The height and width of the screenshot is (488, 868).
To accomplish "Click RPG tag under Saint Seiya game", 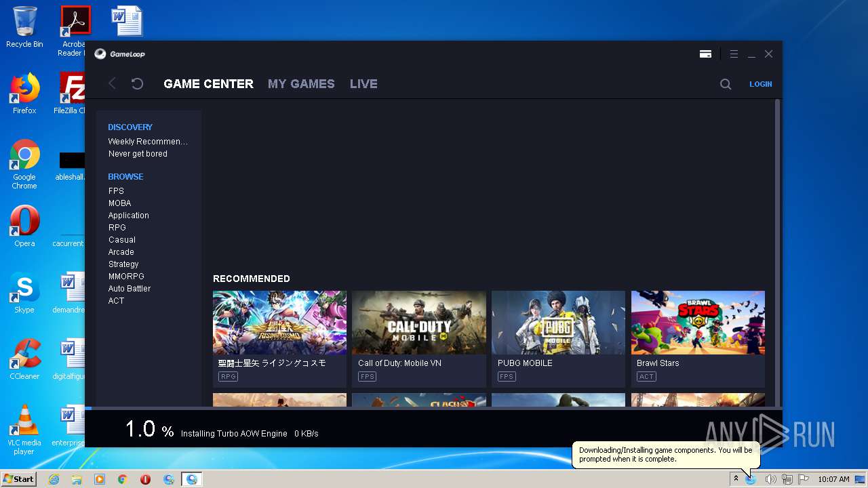I will (x=228, y=377).
